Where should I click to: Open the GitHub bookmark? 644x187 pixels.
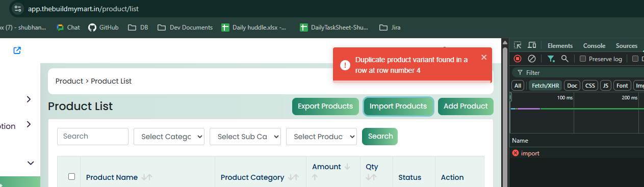104,28
